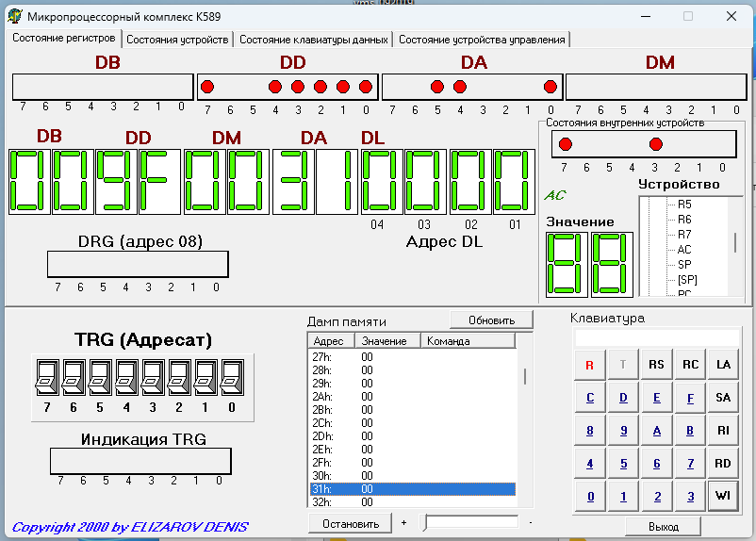The width and height of the screenshot is (756, 541).
Task: Switch to Состояние клавиатуры данных tab
Action: click(x=313, y=40)
